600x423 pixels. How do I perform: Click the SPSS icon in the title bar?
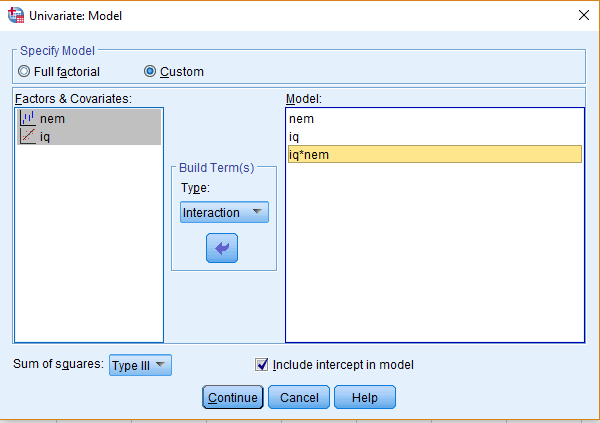point(16,16)
